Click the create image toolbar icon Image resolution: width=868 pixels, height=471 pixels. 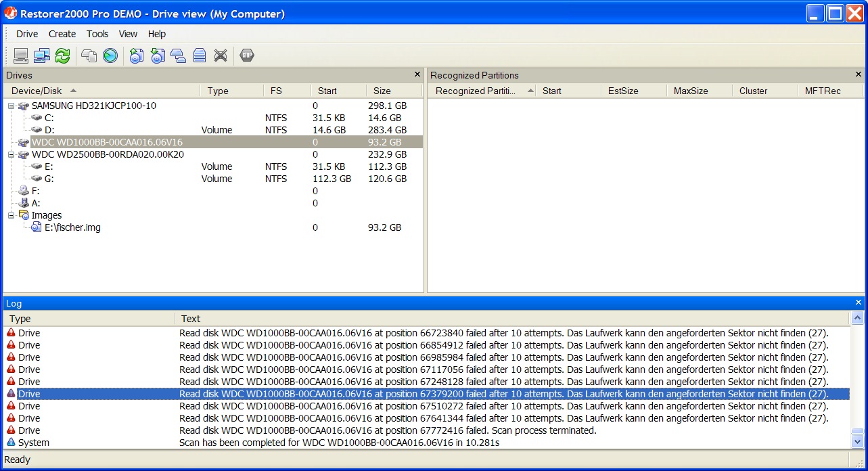pos(137,56)
